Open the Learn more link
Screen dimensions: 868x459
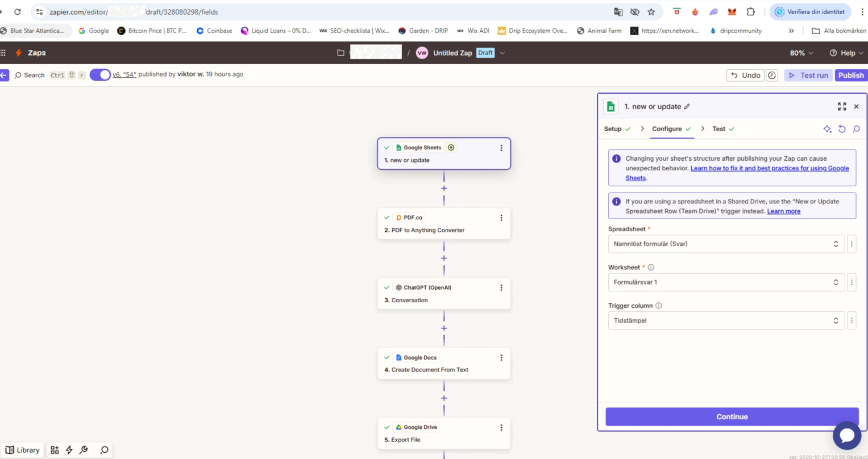point(783,211)
